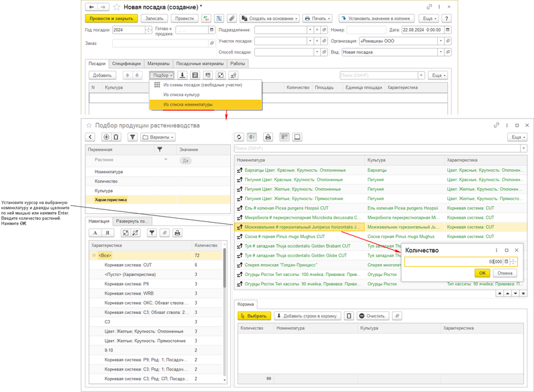
Task: Expand the Создать на основании dropdown
Action: coord(269,19)
